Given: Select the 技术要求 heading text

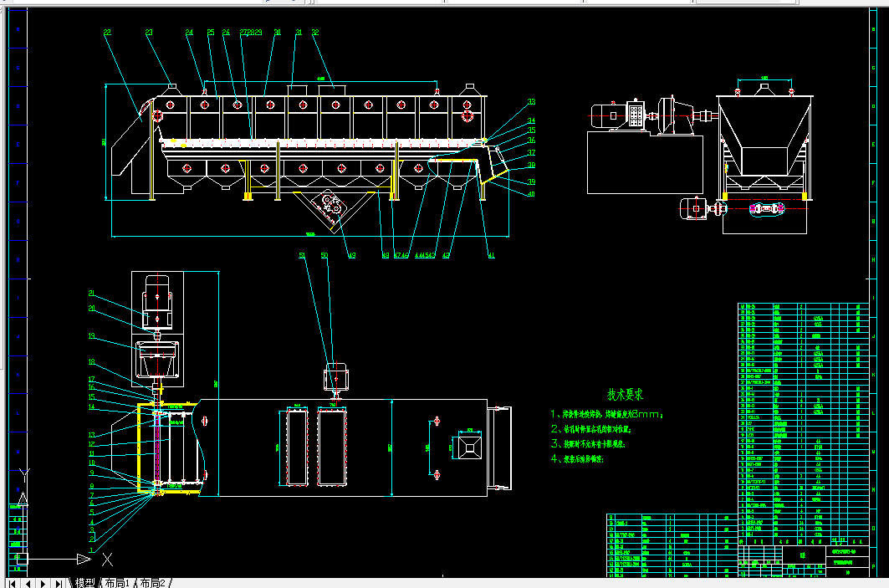Looking at the screenshot, I should (625, 395).
